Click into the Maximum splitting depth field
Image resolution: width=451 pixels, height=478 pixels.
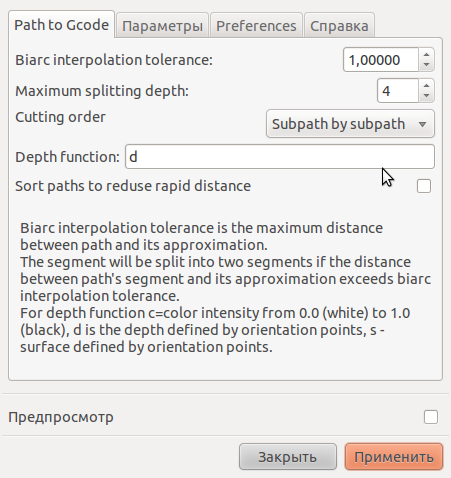[x=398, y=91]
